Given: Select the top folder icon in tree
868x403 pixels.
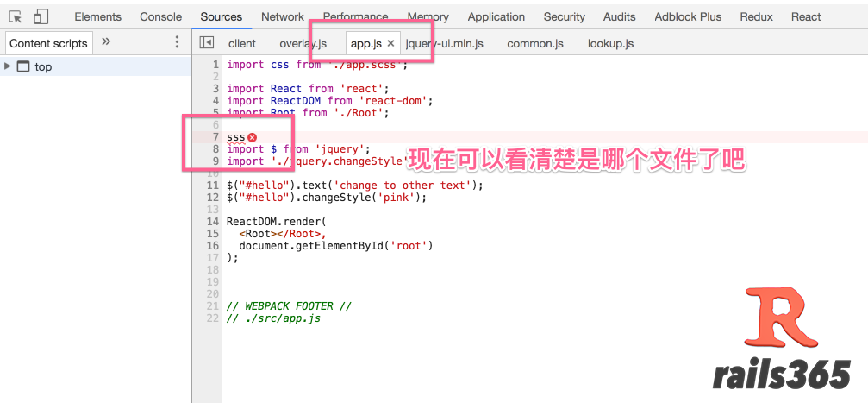Looking at the screenshot, I should point(23,66).
